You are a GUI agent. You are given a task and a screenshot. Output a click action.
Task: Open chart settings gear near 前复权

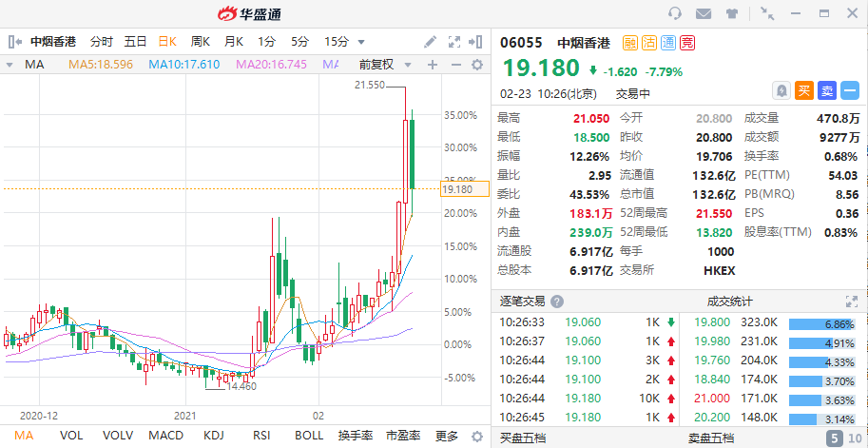(476, 65)
